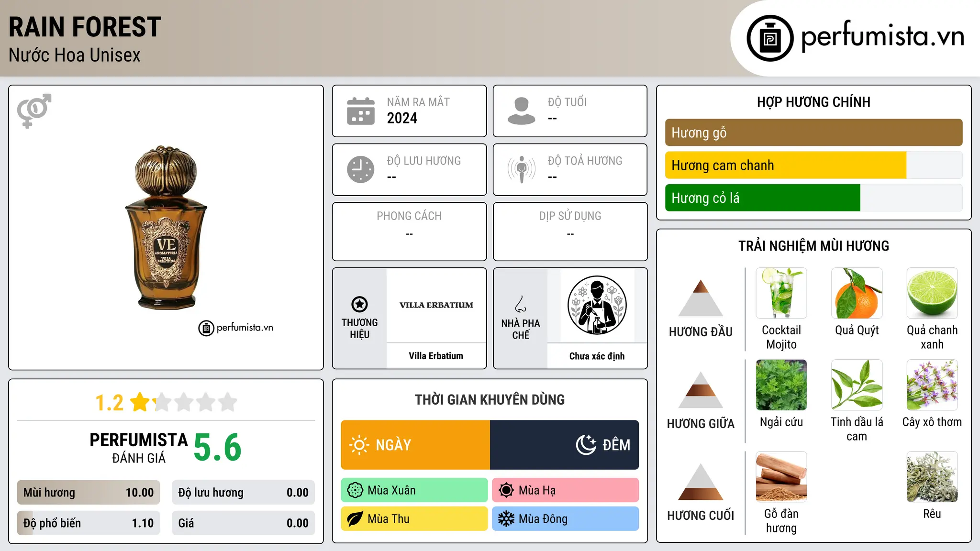Click the 1.2 star rating number
The height and width of the screenshot is (551, 980).
[109, 403]
